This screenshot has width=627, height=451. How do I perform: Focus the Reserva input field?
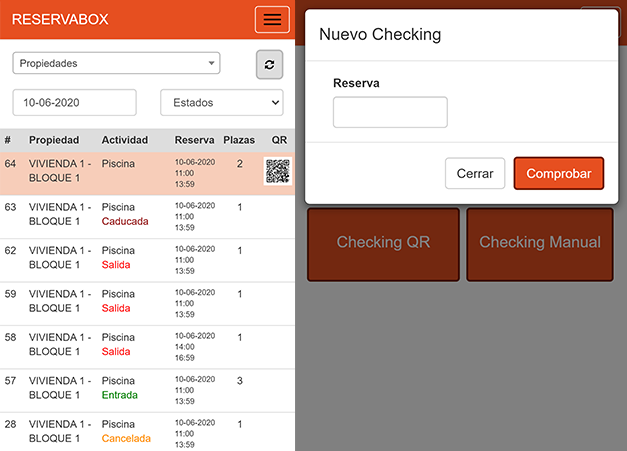point(390,112)
